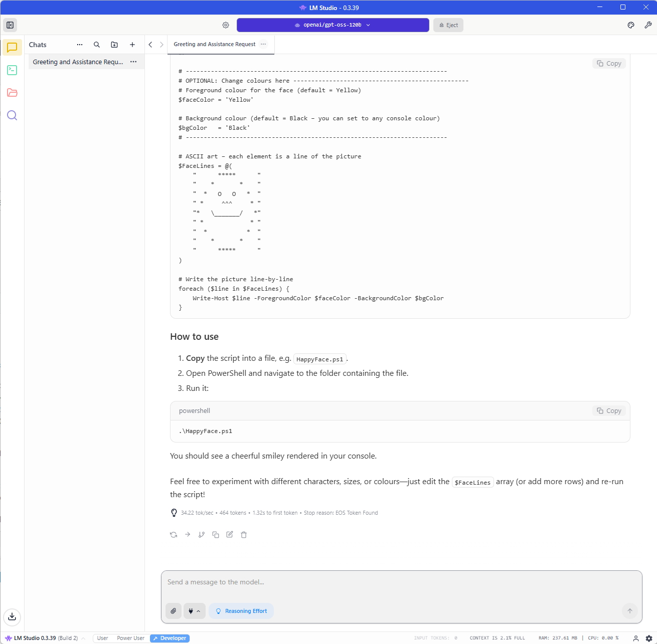This screenshot has height=644, width=657.
Task: Open the Developer console sidebar icon
Action: [12, 70]
